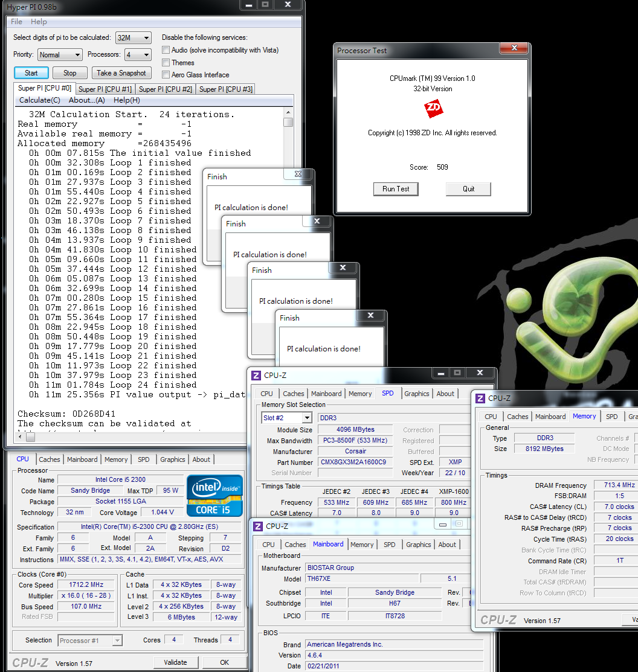Open CPU tab in CPU-Z Memory window
Image resolution: width=638 pixels, height=672 pixels.
(491, 417)
